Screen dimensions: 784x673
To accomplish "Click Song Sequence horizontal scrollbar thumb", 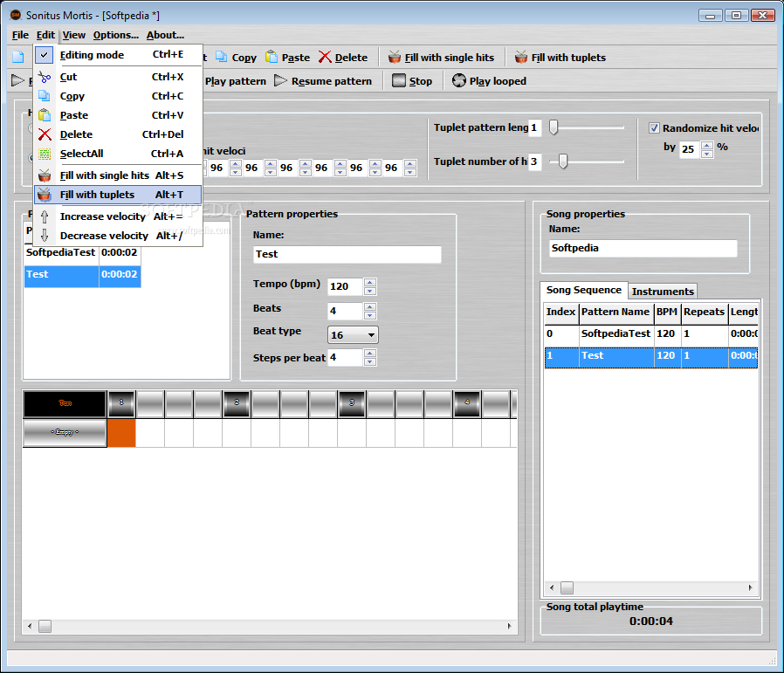I will point(567,587).
